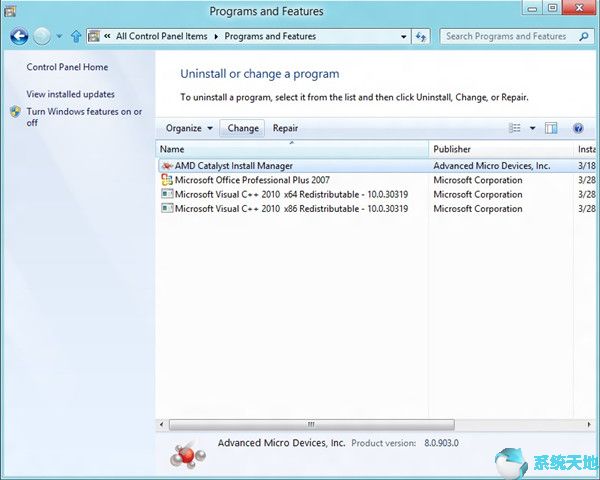Click the Change button
Image resolution: width=600 pixels, height=480 pixels.
pos(243,128)
